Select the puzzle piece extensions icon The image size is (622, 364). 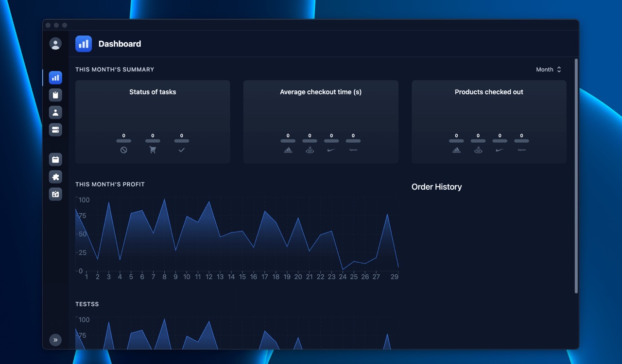tap(55, 177)
